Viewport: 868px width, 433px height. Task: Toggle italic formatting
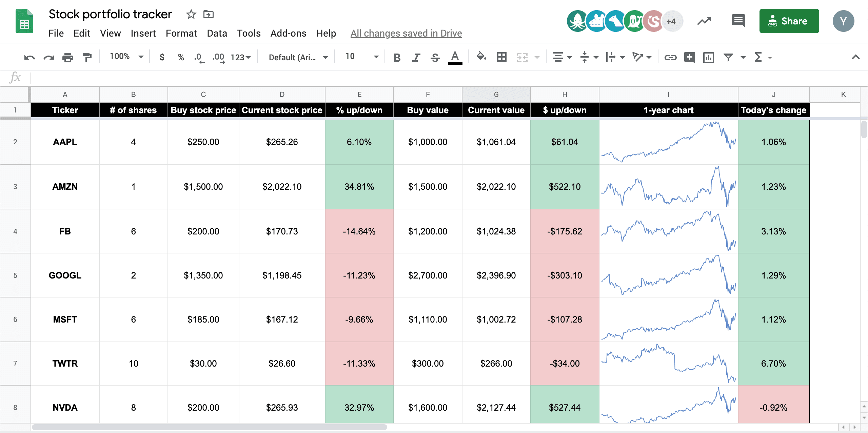tap(416, 58)
